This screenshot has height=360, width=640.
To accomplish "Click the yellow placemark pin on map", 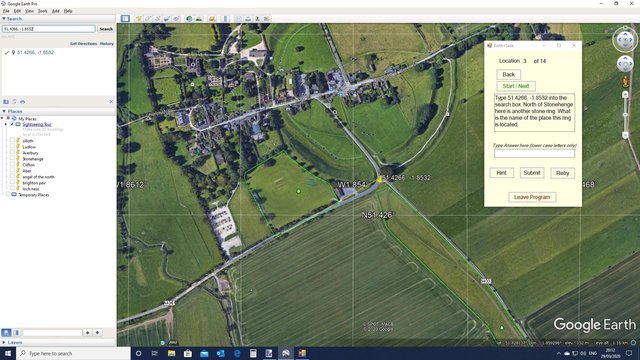I will [379, 179].
